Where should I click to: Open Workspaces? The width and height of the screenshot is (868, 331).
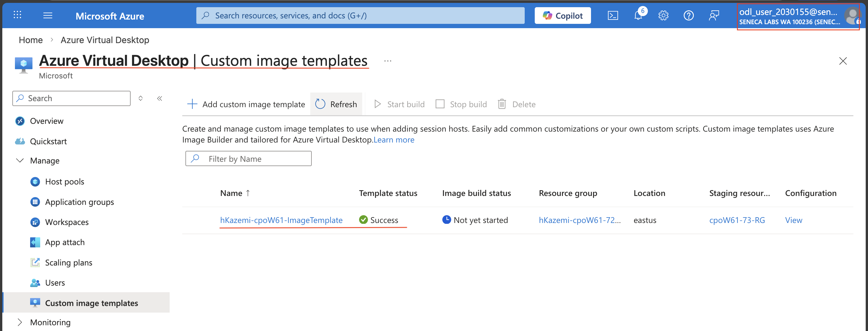tap(67, 222)
